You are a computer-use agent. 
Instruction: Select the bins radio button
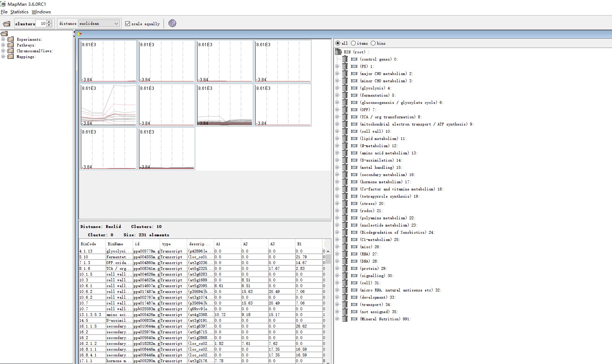pyautogui.click(x=373, y=43)
